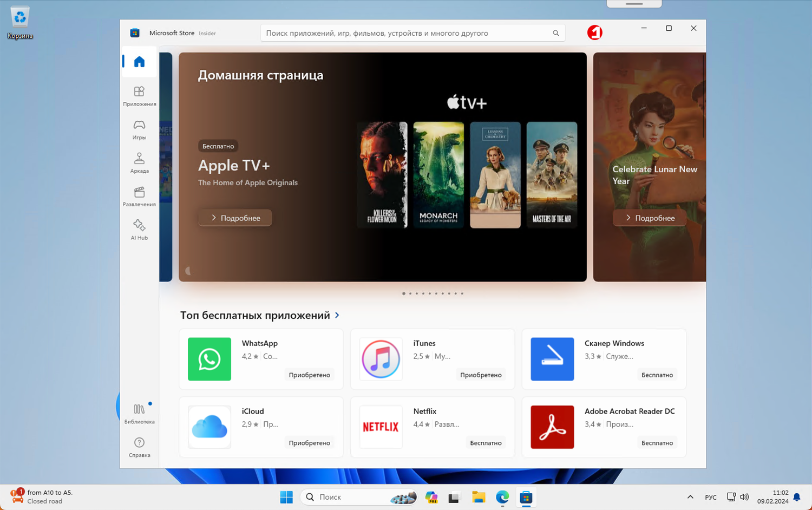Click the Apple TV+ banner title
812x510 pixels.
[234, 165]
